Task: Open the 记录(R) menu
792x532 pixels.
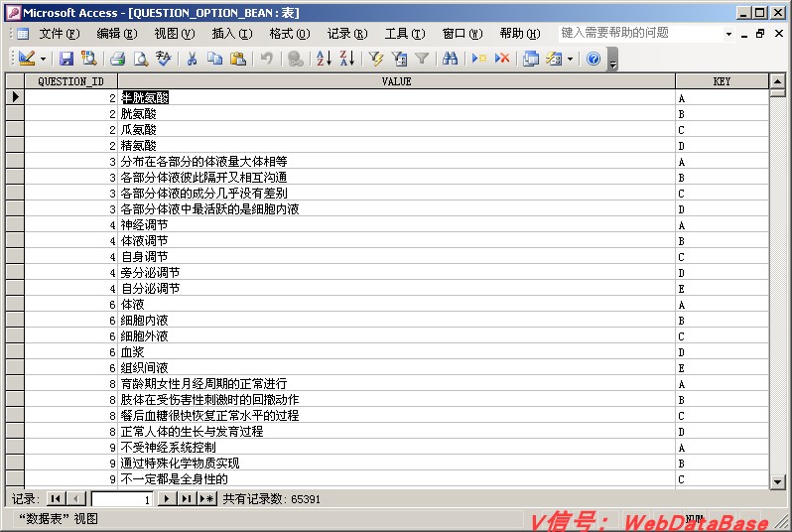Action: pos(347,34)
